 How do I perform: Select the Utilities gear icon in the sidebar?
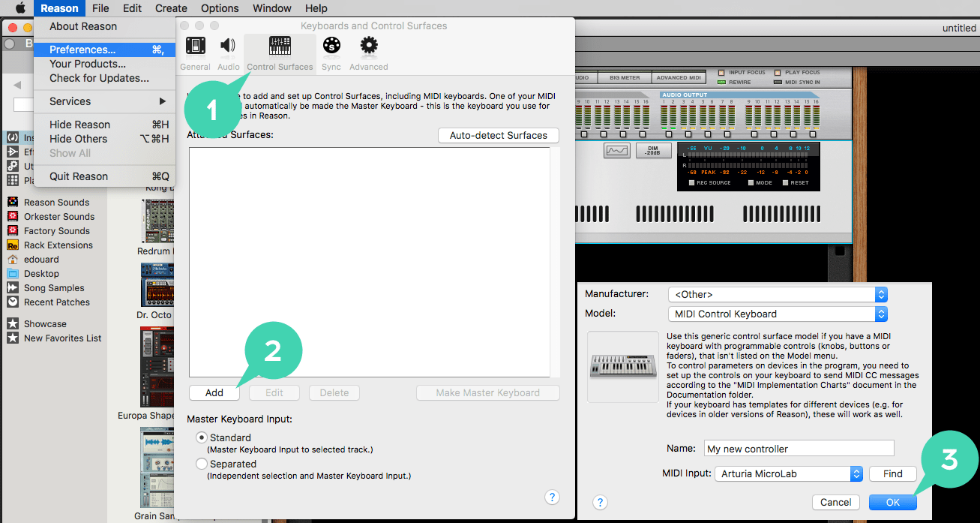[12, 166]
